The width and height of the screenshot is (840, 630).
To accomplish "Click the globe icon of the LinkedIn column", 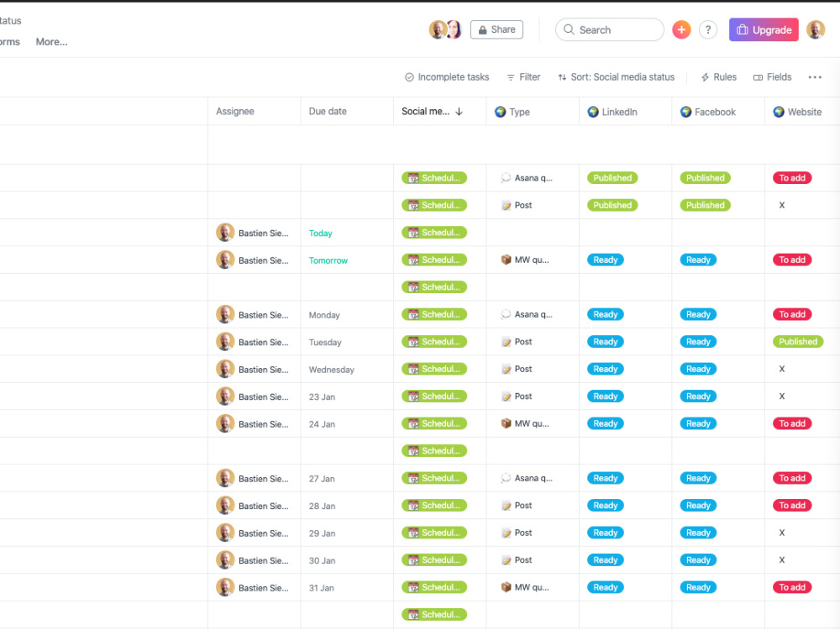I will 593,112.
